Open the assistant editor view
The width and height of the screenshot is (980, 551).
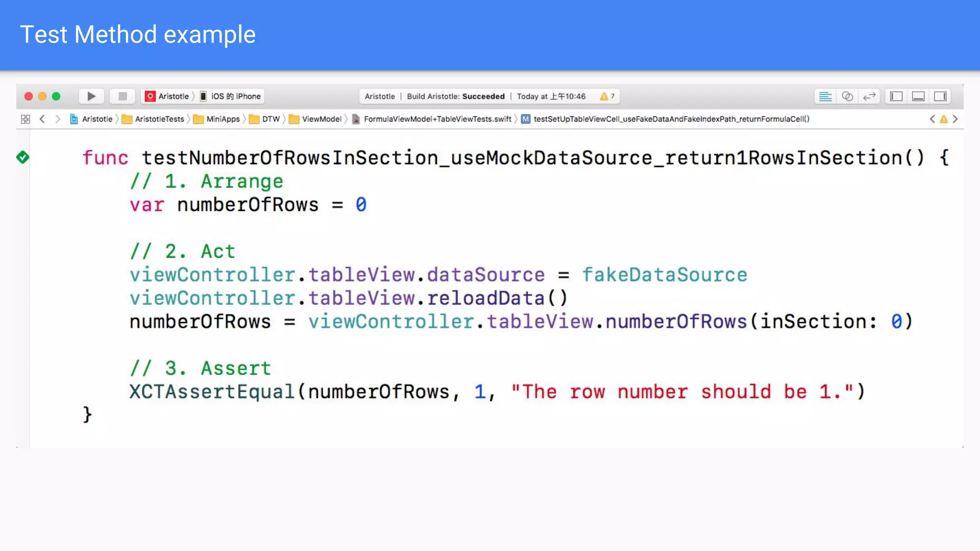pyautogui.click(x=847, y=97)
